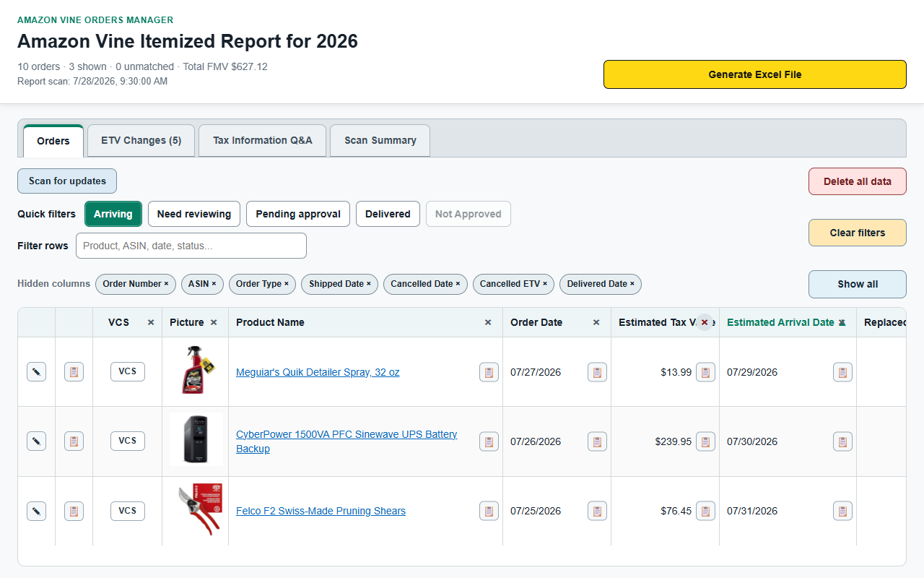This screenshot has height=578, width=924.
Task: Copy the arrival date 07/30/2026 with its clipboard icon
Action: click(842, 441)
